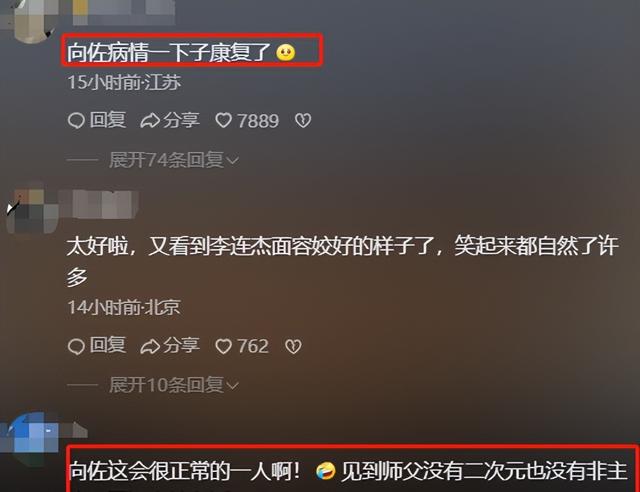The image size is (640, 492).
Task: Expand 10 replies under second comment
Action: (x=173, y=385)
